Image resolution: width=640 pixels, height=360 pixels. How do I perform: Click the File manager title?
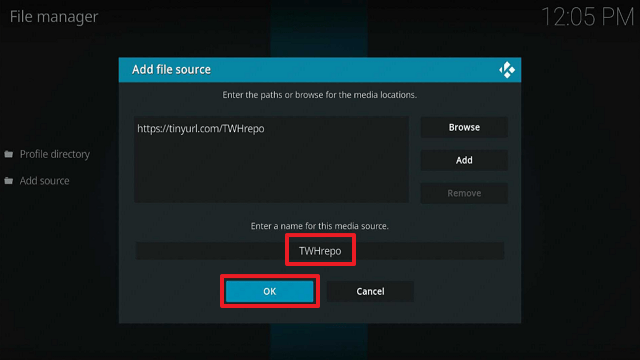54,17
